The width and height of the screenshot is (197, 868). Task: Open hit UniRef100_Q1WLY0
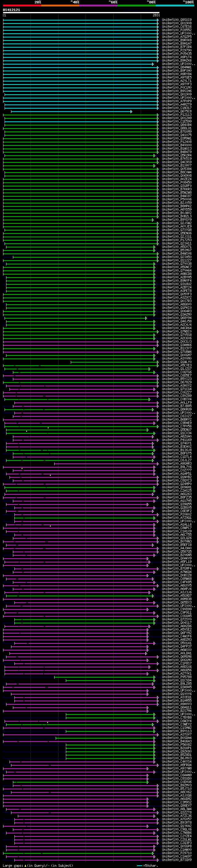(177, 362)
